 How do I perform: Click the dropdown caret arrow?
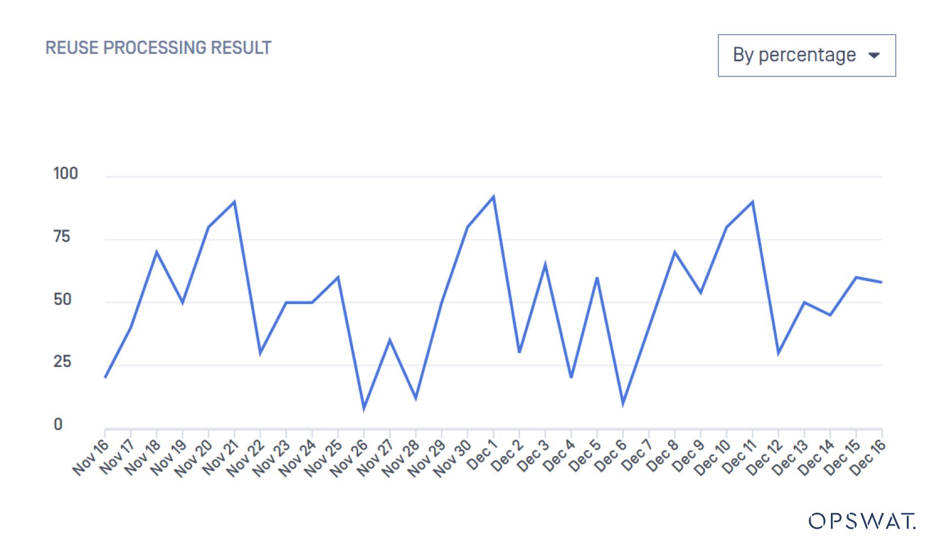pyautogui.click(x=874, y=56)
